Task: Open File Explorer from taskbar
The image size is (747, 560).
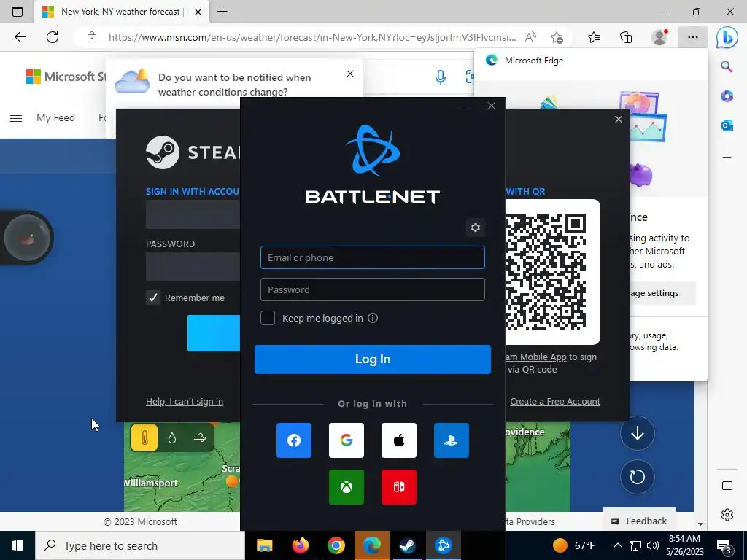Action: 264,545
